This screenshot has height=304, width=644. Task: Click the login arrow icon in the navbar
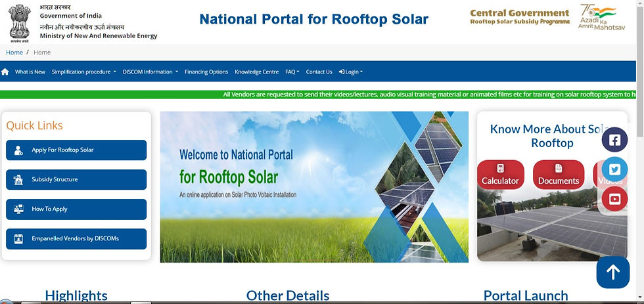coord(341,72)
